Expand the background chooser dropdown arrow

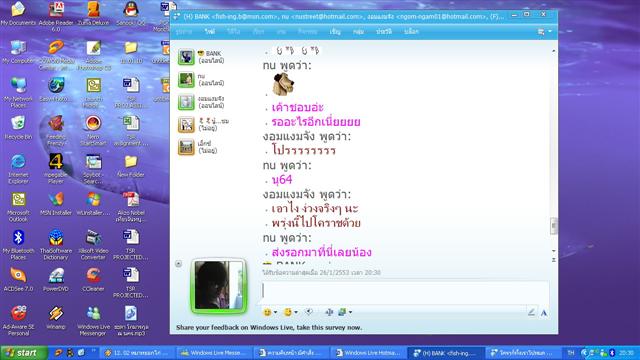tap(350, 312)
